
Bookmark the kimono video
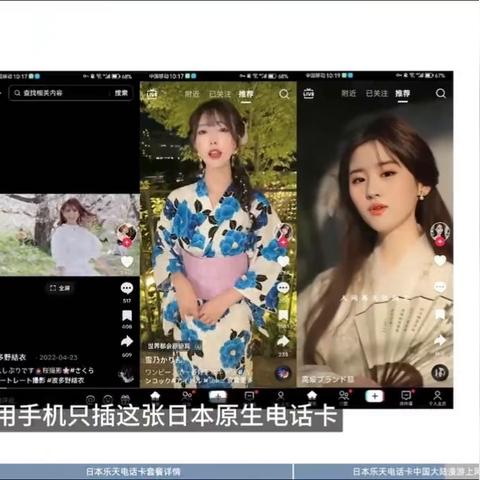pos(283,315)
